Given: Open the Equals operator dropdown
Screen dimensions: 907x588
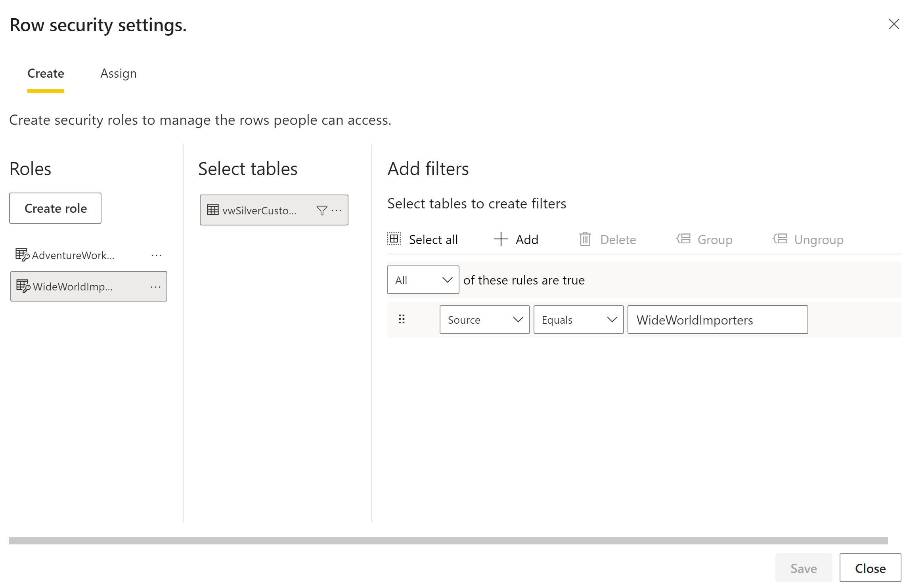Looking at the screenshot, I should (578, 319).
